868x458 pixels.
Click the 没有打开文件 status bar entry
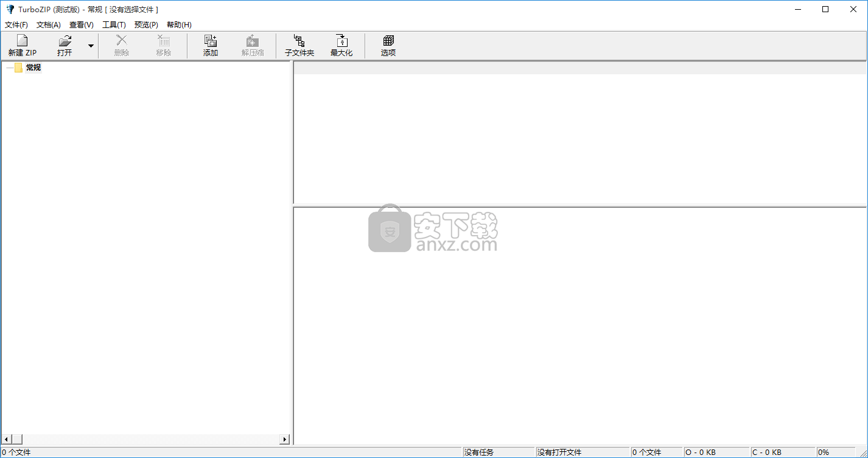click(x=583, y=453)
